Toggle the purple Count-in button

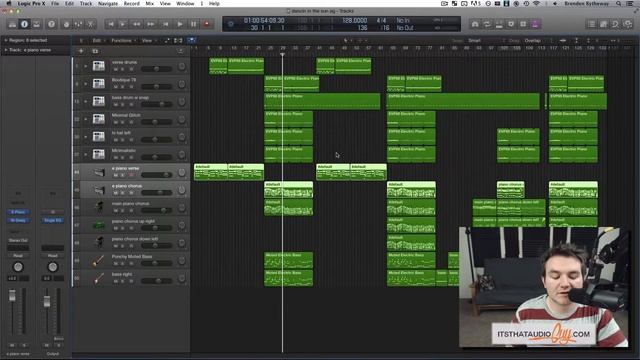point(536,24)
